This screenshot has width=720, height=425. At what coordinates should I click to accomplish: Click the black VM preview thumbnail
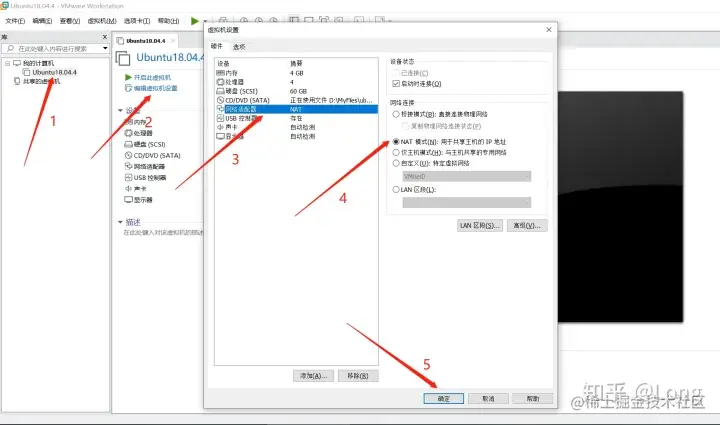coord(620,207)
